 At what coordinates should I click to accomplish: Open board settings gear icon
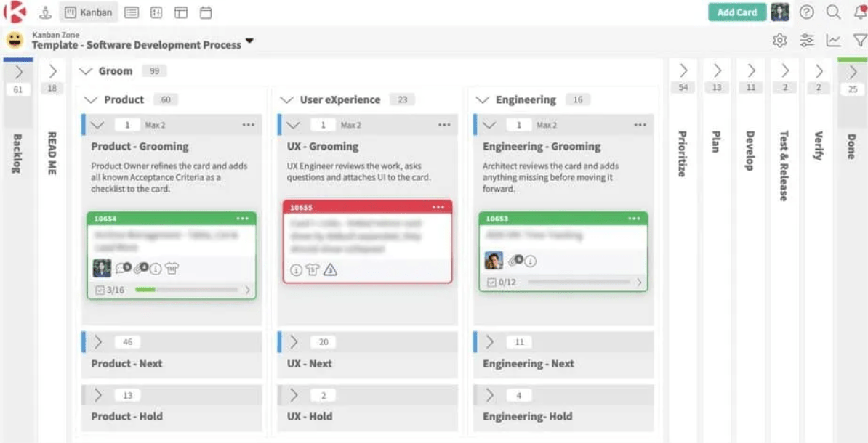[780, 41]
